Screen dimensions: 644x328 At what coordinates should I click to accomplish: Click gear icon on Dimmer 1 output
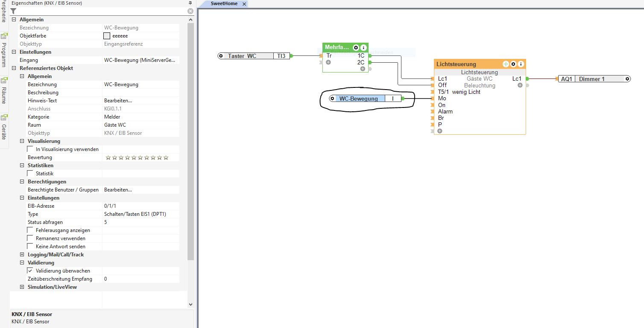pos(627,79)
